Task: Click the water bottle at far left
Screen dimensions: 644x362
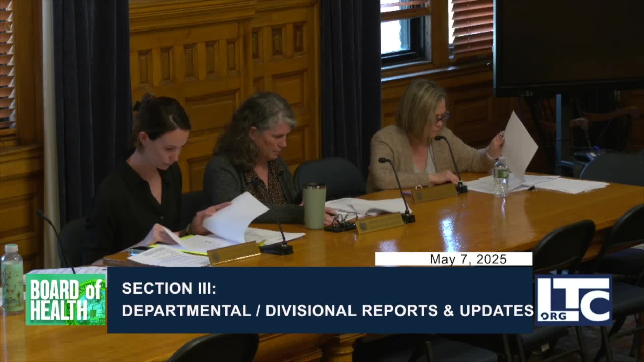Action: 12,278
